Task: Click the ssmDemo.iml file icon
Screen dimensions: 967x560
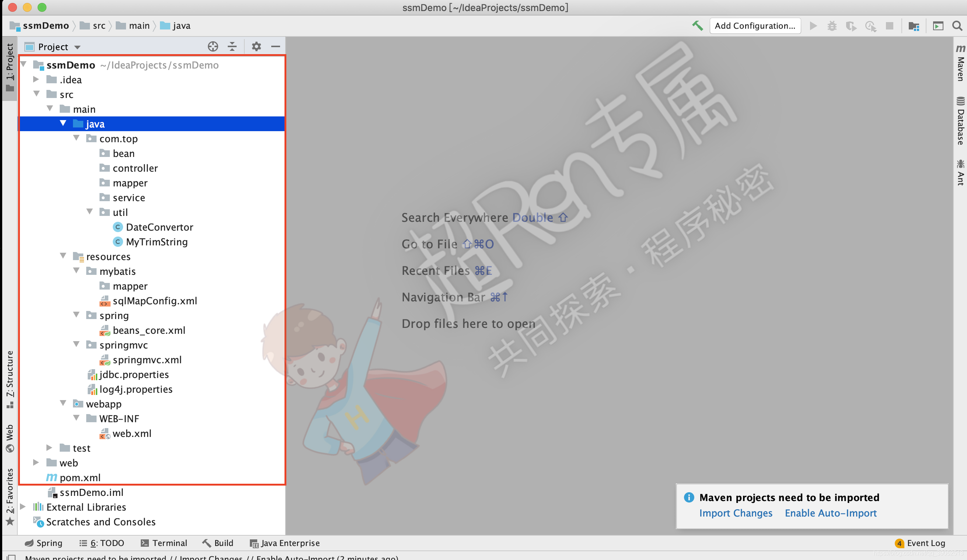Action: 52,492
